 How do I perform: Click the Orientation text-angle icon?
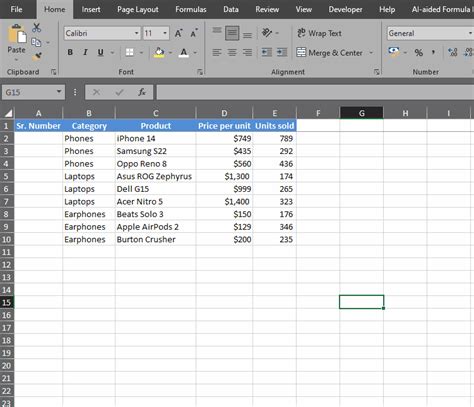[x=267, y=33]
